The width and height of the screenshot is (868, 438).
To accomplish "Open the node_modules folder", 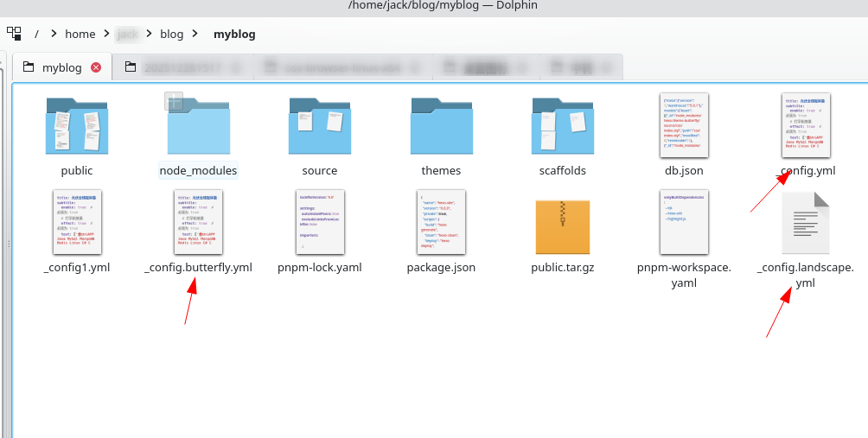I will [x=198, y=126].
